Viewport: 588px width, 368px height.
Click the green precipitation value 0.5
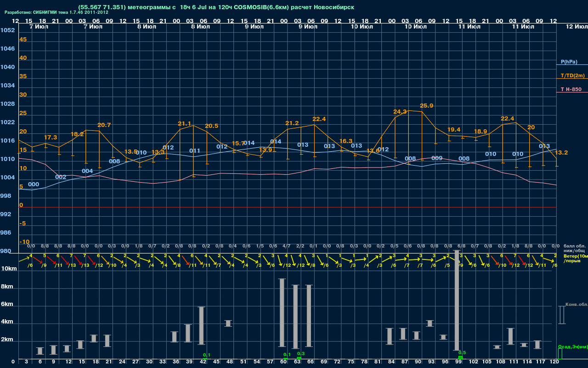coord(462,353)
